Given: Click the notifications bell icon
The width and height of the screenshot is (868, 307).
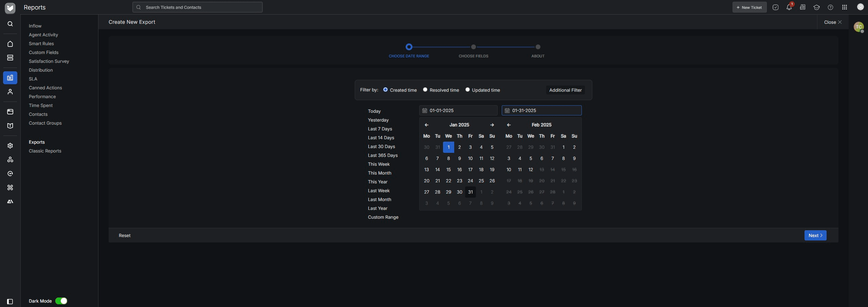Looking at the screenshot, I should click(x=789, y=7).
